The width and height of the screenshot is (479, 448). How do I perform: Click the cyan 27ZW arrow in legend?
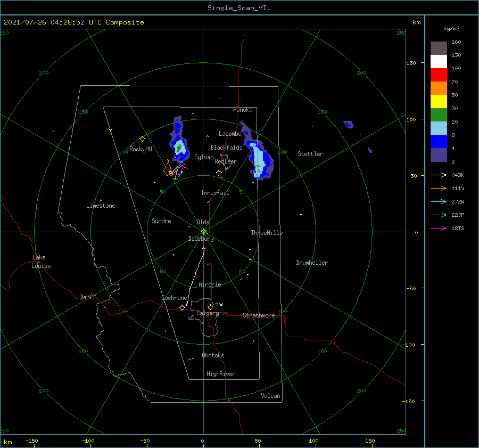pos(439,201)
